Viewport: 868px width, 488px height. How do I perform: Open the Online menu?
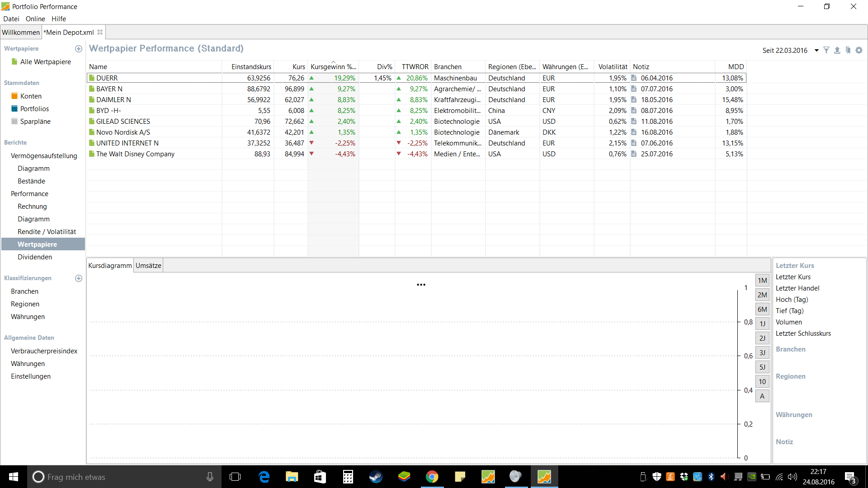click(35, 19)
